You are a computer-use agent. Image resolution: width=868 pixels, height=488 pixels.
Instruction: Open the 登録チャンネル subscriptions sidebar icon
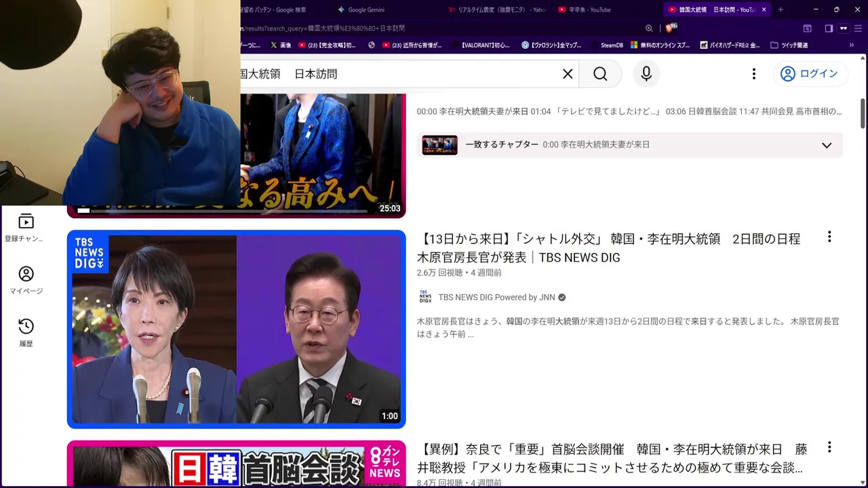click(x=25, y=228)
